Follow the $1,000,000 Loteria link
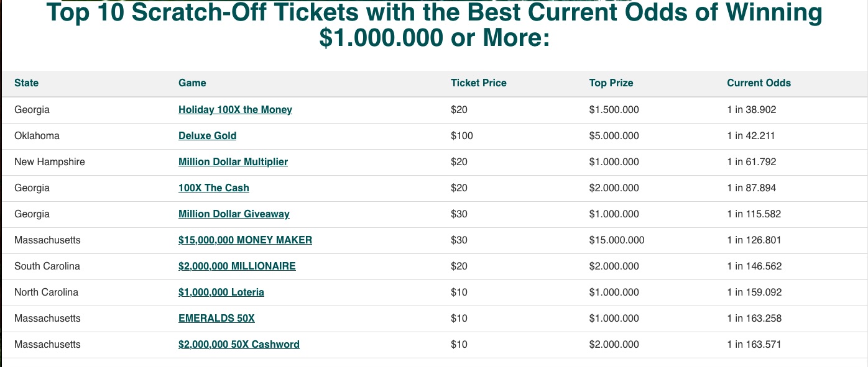 221,292
